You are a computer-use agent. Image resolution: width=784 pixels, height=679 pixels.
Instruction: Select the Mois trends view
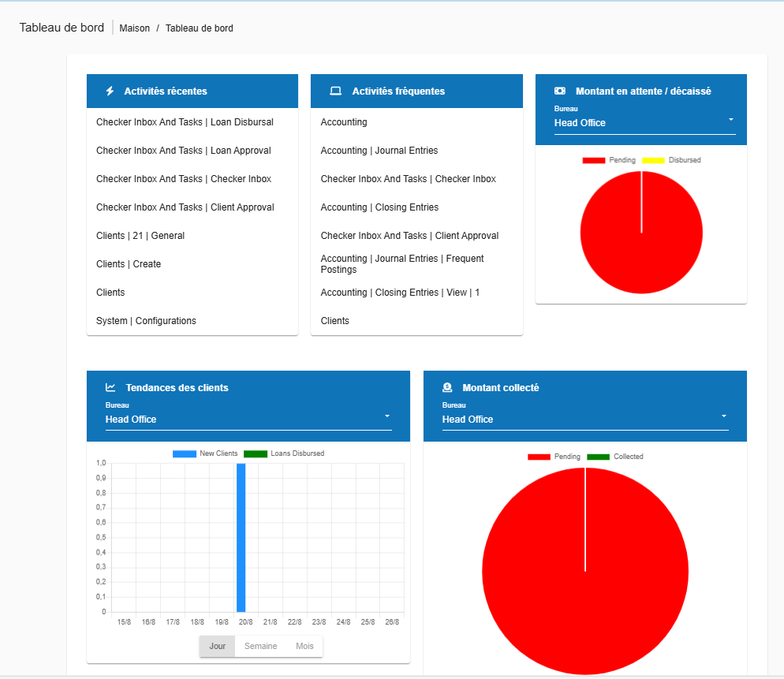(x=304, y=646)
